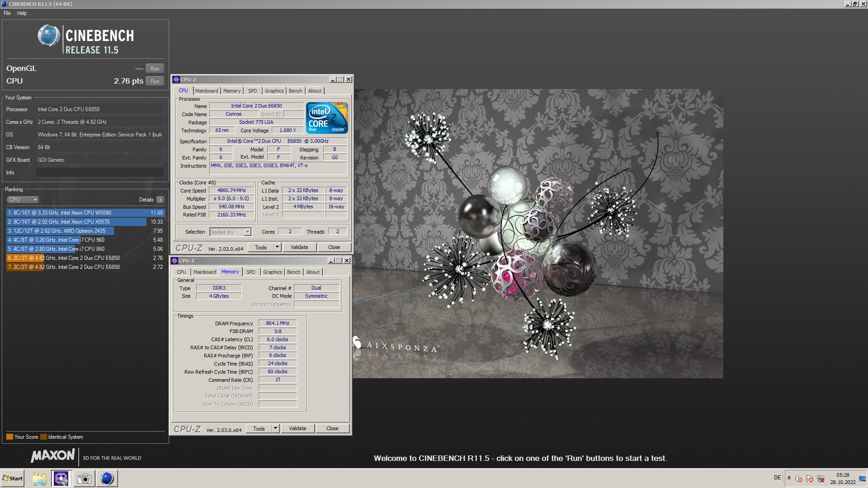Switch to SPD tab in lower CPU-Z window
Image resolution: width=868 pixels, height=488 pixels.
pyautogui.click(x=251, y=272)
